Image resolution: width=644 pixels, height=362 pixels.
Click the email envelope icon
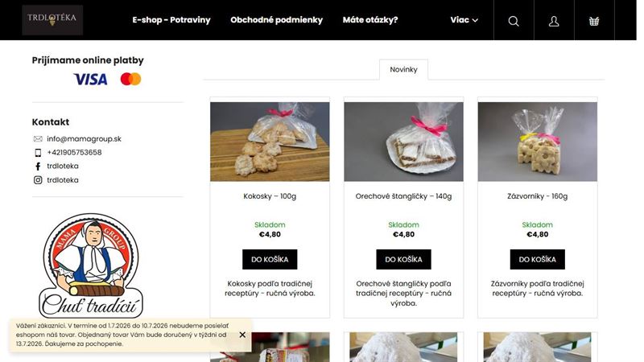[38, 138]
